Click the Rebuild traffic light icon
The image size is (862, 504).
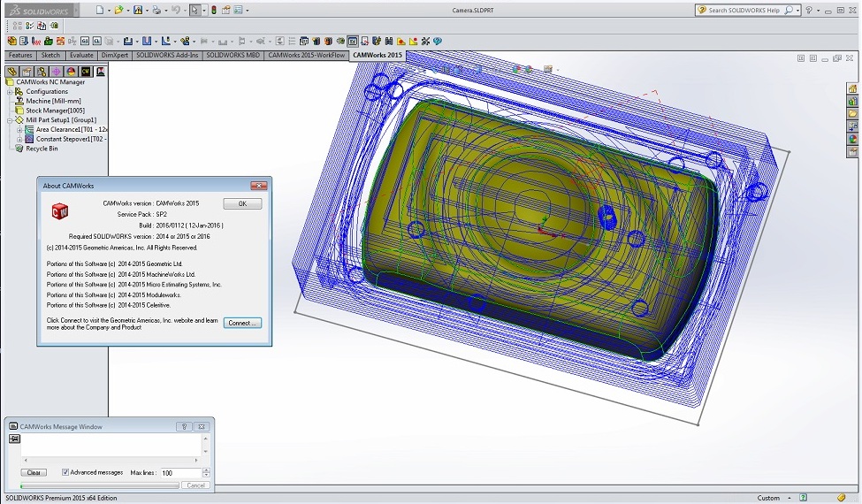coord(214,10)
